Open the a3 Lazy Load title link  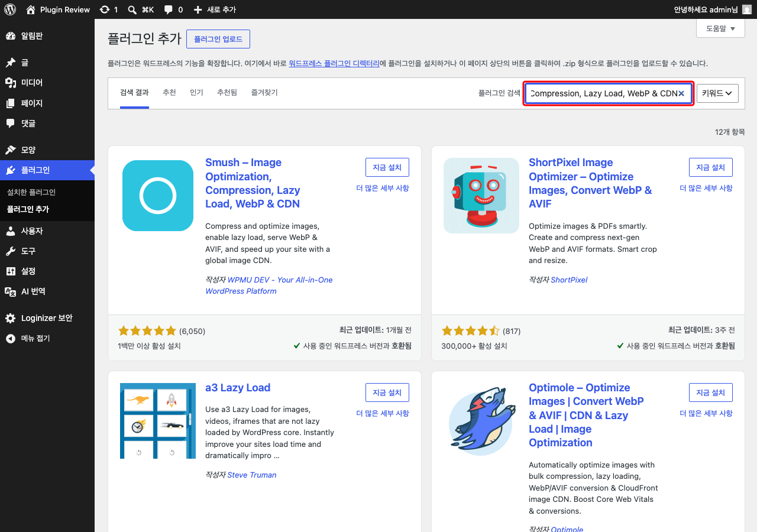click(238, 388)
